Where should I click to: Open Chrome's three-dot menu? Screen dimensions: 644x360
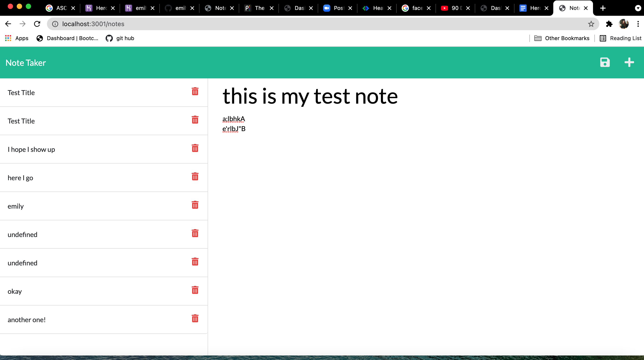(x=638, y=24)
